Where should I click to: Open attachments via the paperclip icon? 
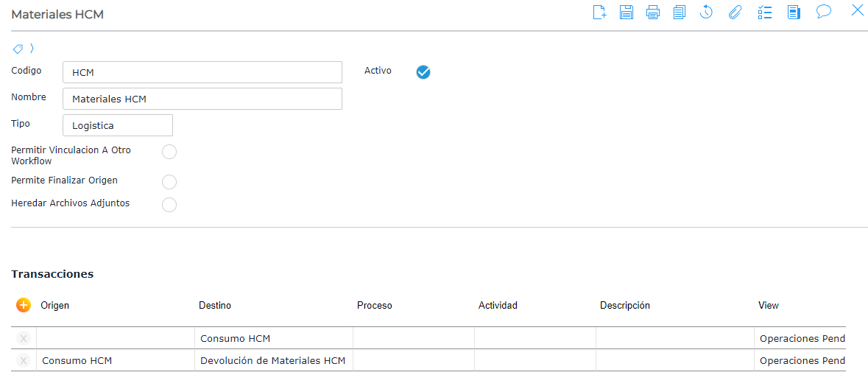(735, 12)
